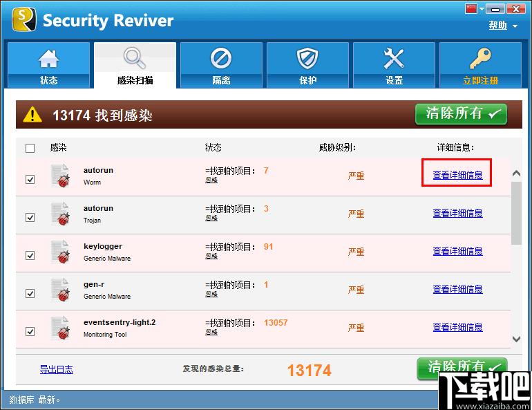
Task: Uncheck the gen-r checkbox
Action: [x=30, y=293]
